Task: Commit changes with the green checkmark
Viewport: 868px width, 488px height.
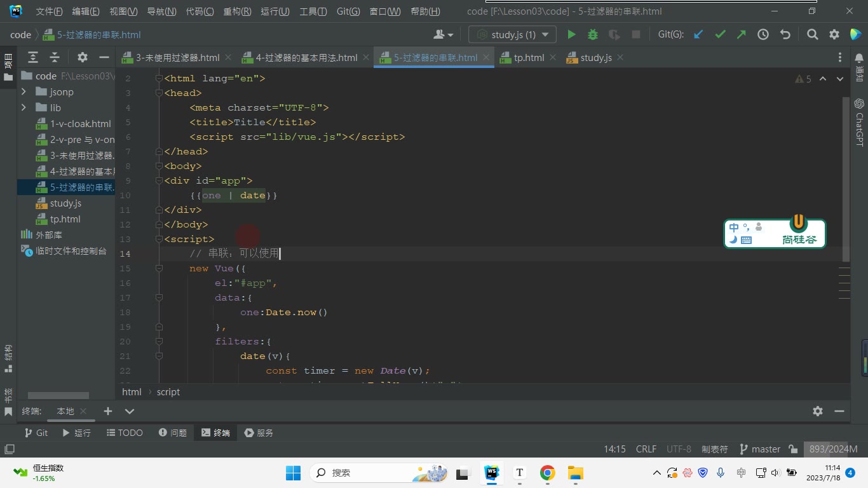Action: point(720,34)
